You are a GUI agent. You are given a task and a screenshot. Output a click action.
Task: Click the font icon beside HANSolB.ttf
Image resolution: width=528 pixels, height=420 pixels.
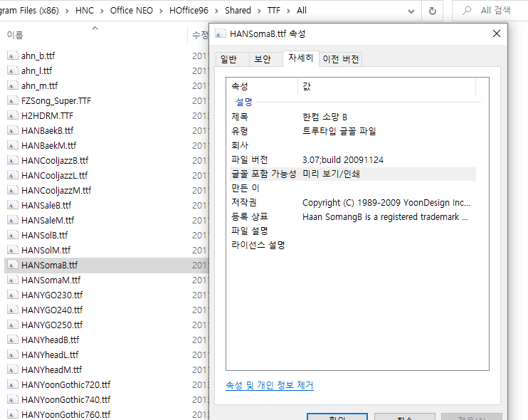coord(13,235)
